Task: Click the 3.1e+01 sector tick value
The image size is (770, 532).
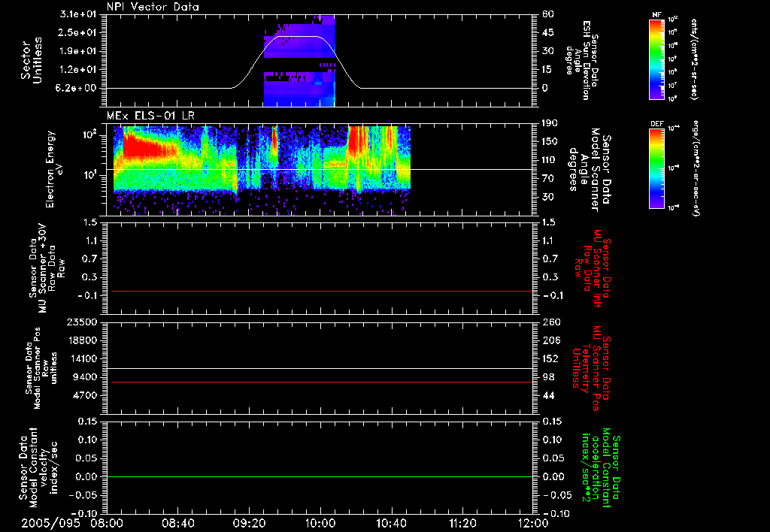Action: point(78,14)
